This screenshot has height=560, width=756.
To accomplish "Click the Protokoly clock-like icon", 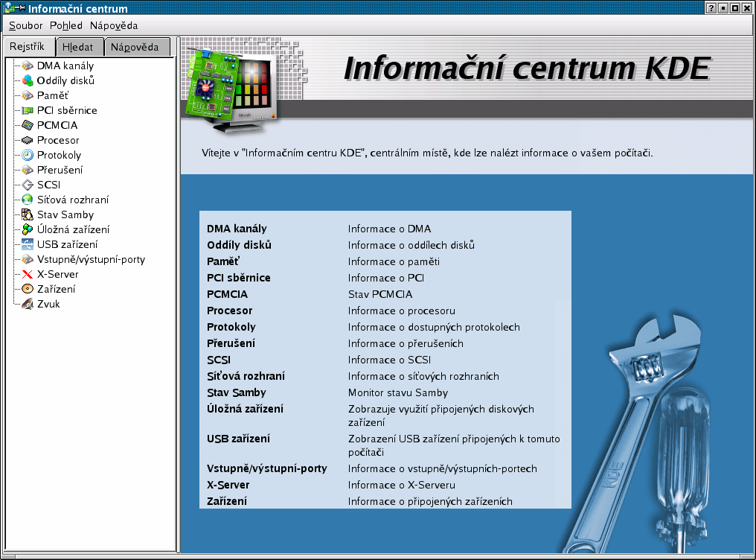I will coord(28,155).
